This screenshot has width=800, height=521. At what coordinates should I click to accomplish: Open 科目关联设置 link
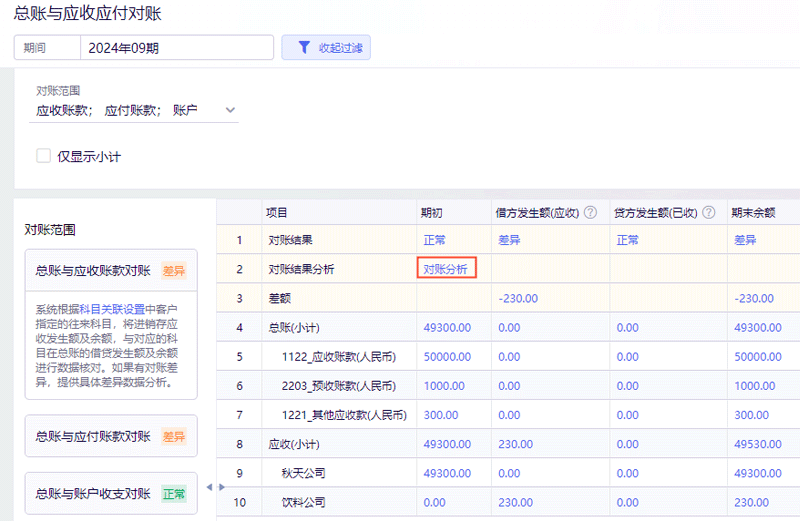click(x=112, y=309)
